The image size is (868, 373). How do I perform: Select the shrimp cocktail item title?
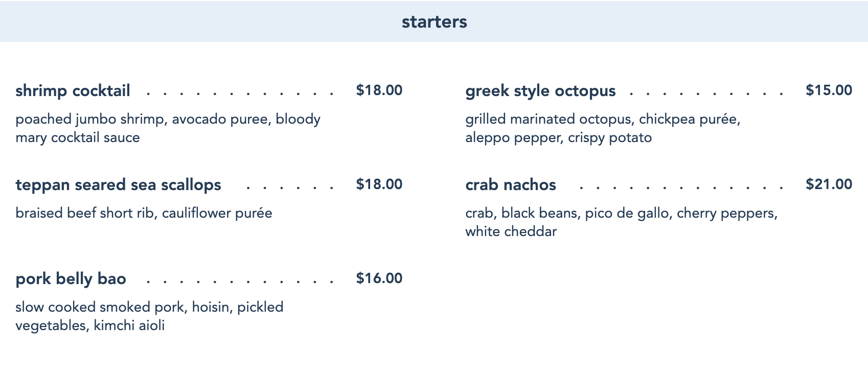(73, 91)
